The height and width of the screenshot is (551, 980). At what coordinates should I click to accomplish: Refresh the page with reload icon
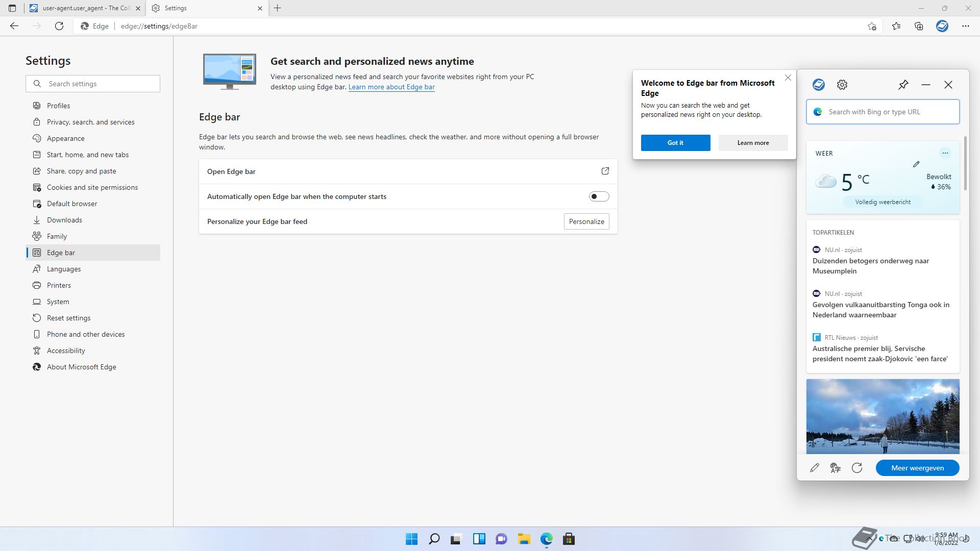[x=59, y=26]
